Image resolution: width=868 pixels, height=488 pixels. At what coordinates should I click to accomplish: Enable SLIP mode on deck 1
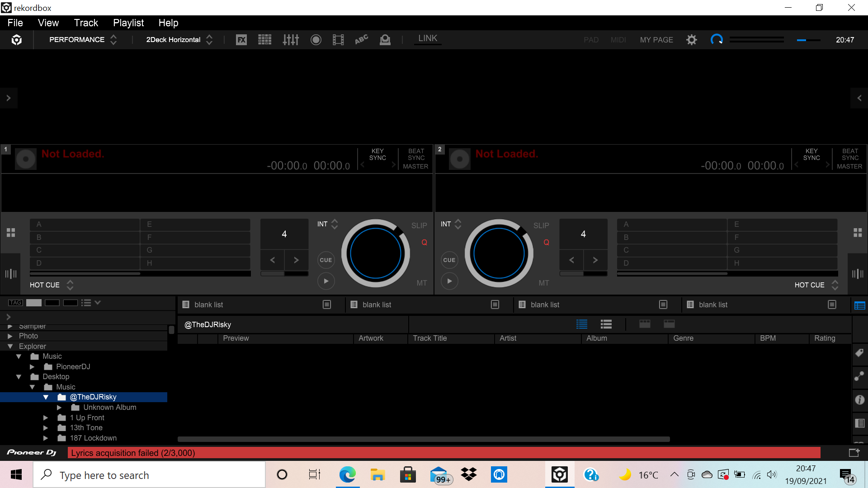(x=419, y=225)
